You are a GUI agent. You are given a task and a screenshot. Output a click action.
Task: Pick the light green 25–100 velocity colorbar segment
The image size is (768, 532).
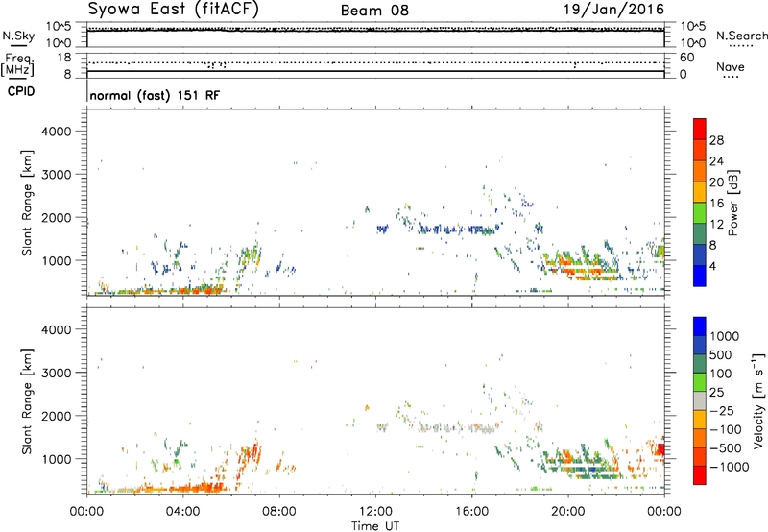(700, 382)
